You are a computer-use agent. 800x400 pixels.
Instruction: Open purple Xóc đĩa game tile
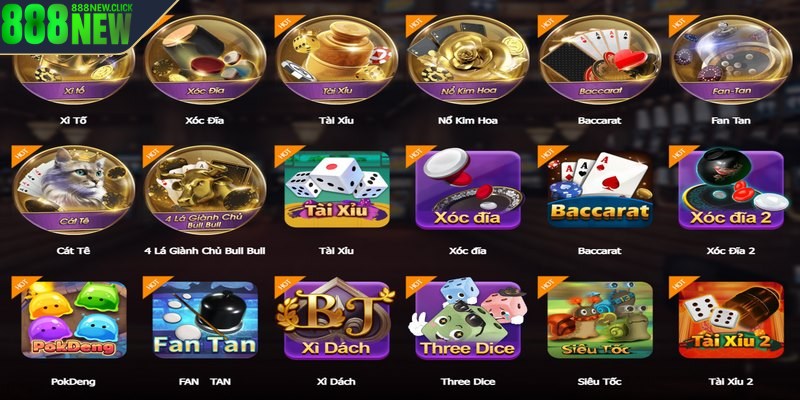tap(468, 190)
